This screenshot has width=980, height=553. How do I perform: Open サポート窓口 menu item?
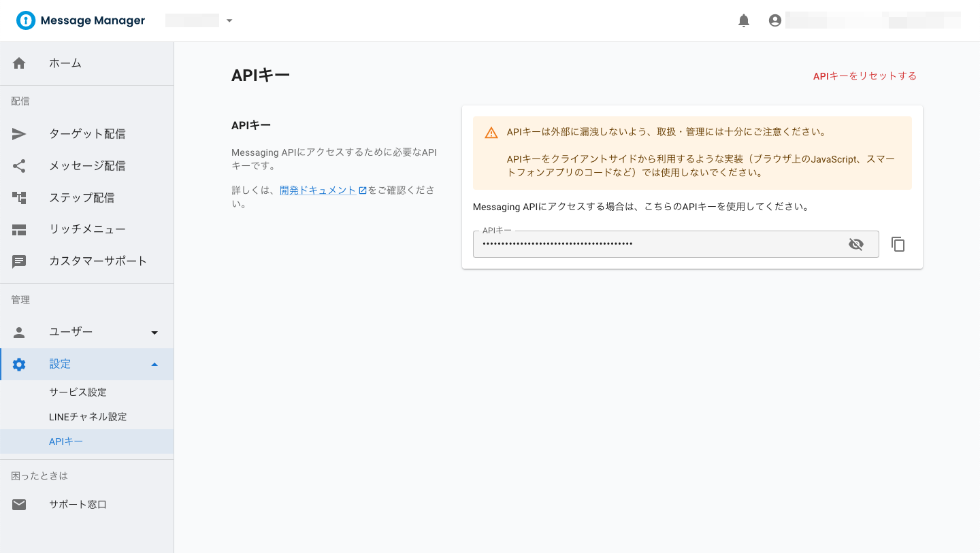86,505
